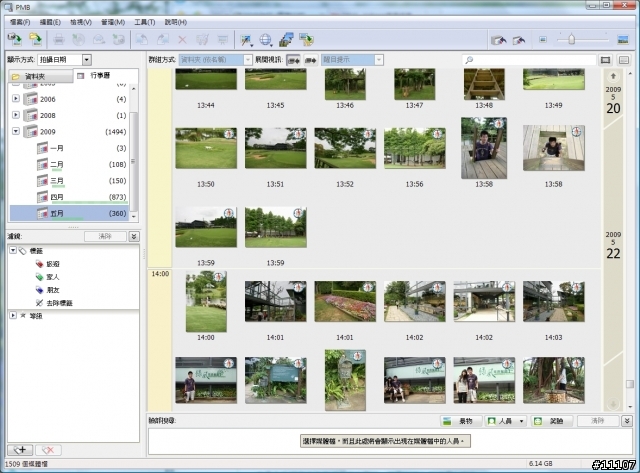The image size is (640, 473).
Task: Click the delete label button
Action: [48, 450]
